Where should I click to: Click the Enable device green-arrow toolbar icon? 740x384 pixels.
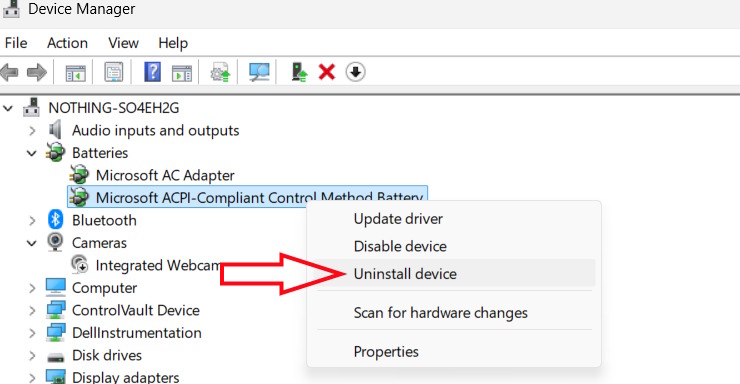(299, 72)
